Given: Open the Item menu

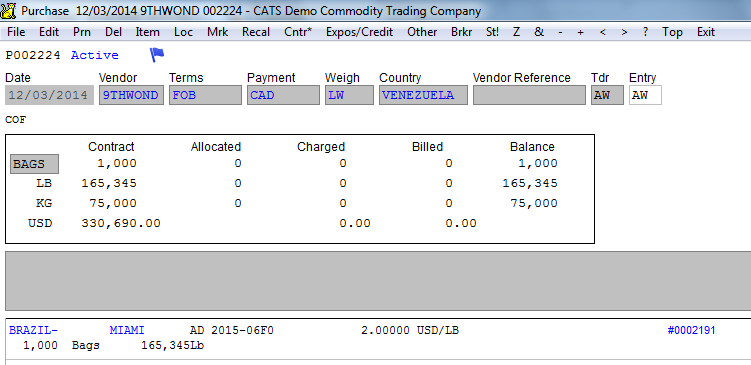Looking at the screenshot, I should tap(148, 32).
